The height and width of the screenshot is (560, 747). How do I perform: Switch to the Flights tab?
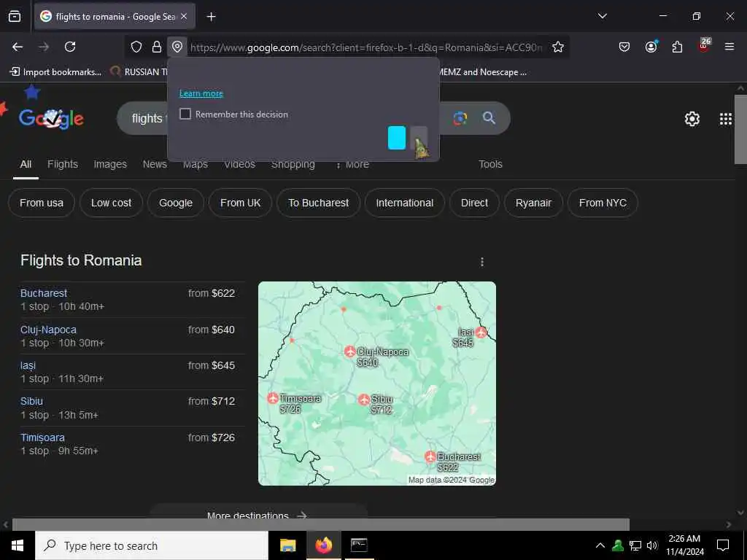pyautogui.click(x=63, y=164)
